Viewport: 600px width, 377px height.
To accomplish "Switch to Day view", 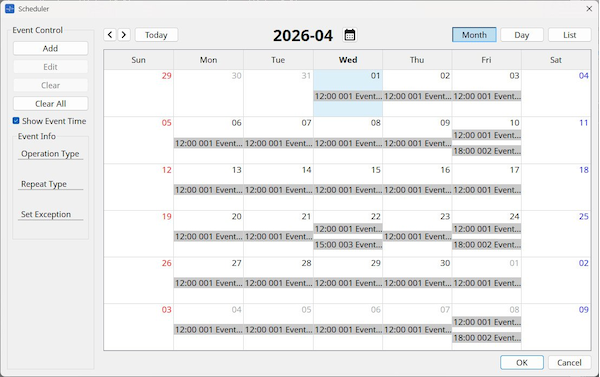I will [x=522, y=35].
